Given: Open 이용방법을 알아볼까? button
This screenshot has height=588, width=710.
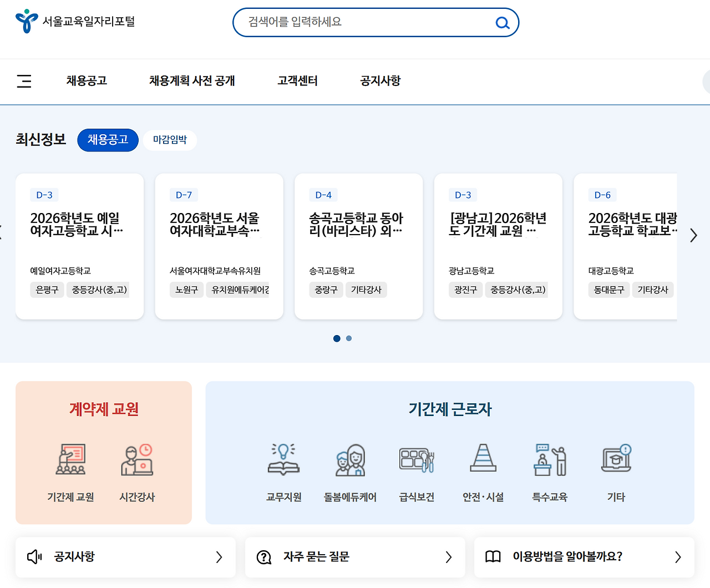Looking at the screenshot, I should click(x=584, y=557).
